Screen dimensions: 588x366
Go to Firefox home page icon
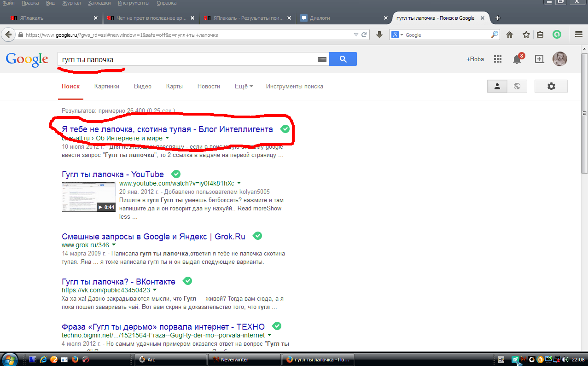[x=510, y=35]
